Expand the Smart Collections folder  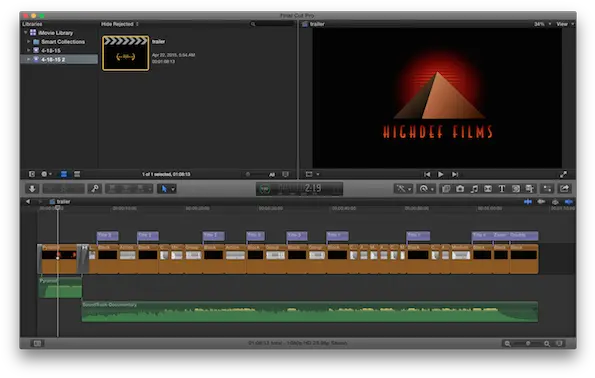(x=28, y=41)
